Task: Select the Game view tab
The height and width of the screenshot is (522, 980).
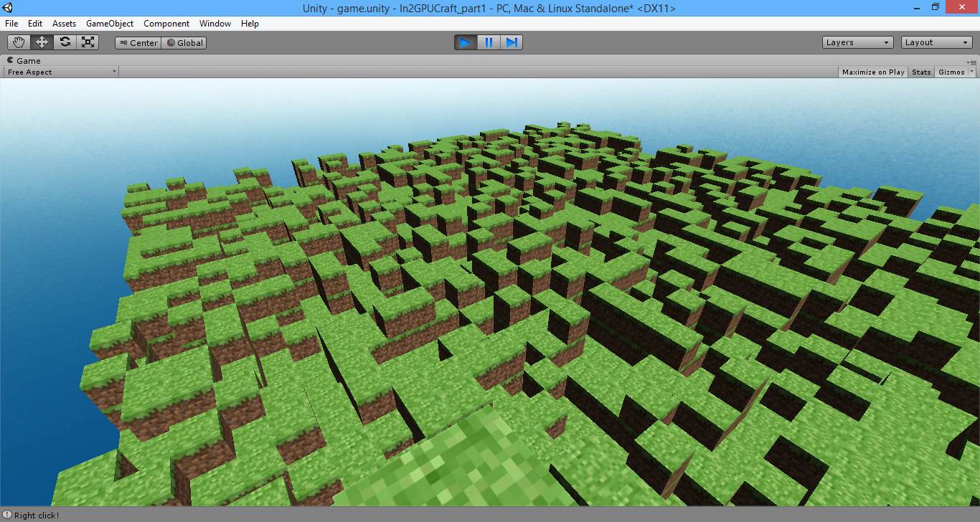Action: pyautogui.click(x=24, y=61)
